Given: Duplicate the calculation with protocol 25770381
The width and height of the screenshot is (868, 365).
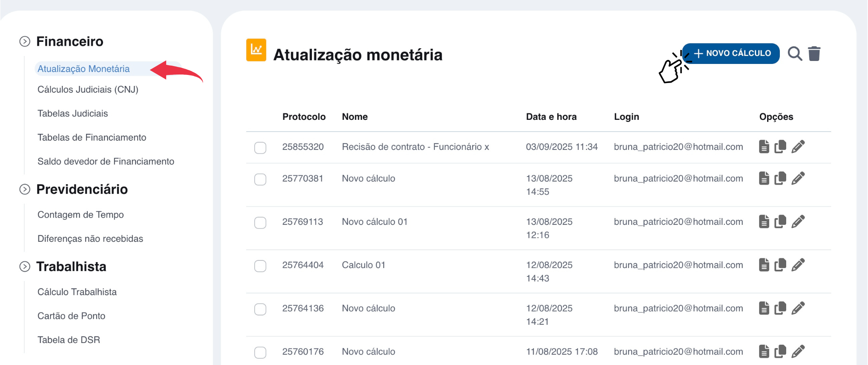Looking at the screenshot, I should [x=780, y=178].
